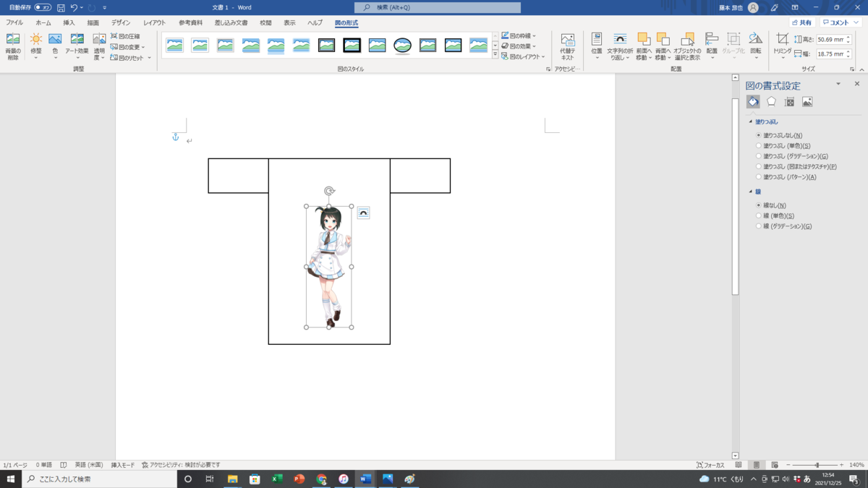The width and height of the screenshot is (868, 488).
Task: Collapse 線 section in format pane
Action: pyautogui.click(x=750, y=192)
